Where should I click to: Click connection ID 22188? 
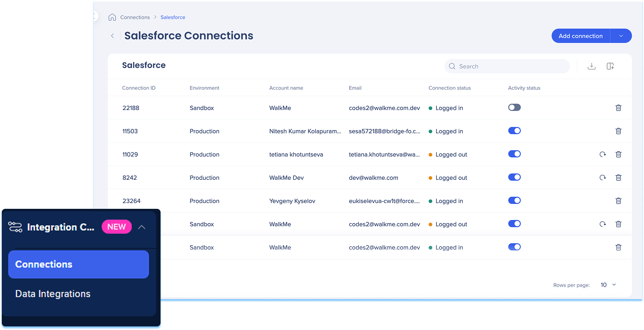pos(131,108)
